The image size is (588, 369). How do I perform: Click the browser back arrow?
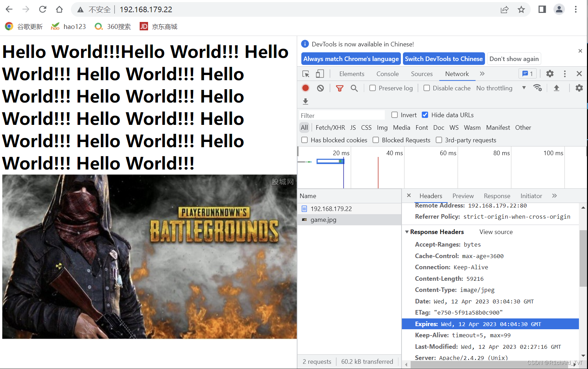[9, 9]
